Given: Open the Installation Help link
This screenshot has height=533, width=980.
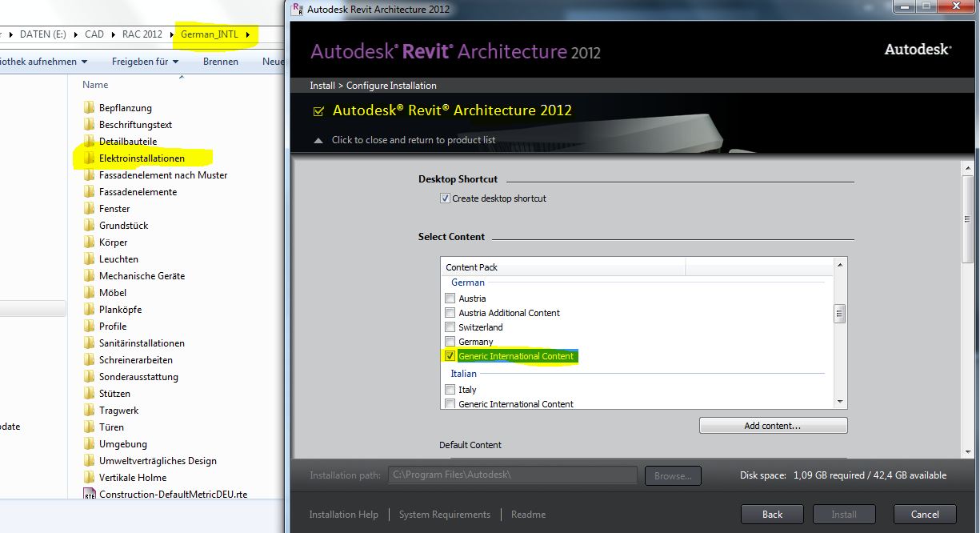Looking at the screenshot, I should pyautogui.click(x=344, y=515).
